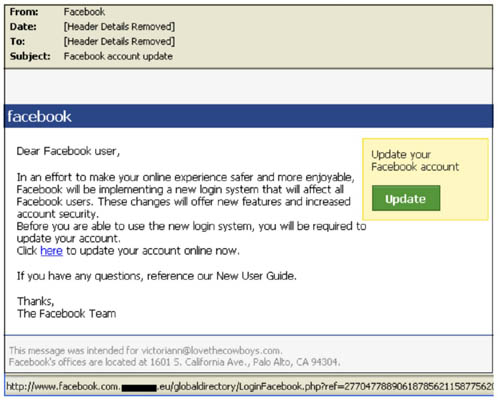Click the dark blue banner bar
The width and height of the screenshot is (500, 401).
[249, 116]
